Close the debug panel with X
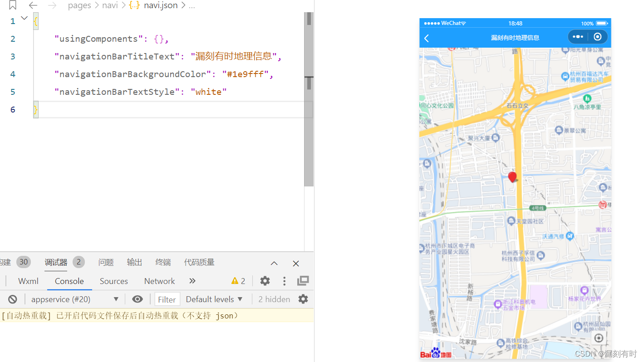This screenshot has width=644, height=362. pyautogui.click(x=296, y=263)
